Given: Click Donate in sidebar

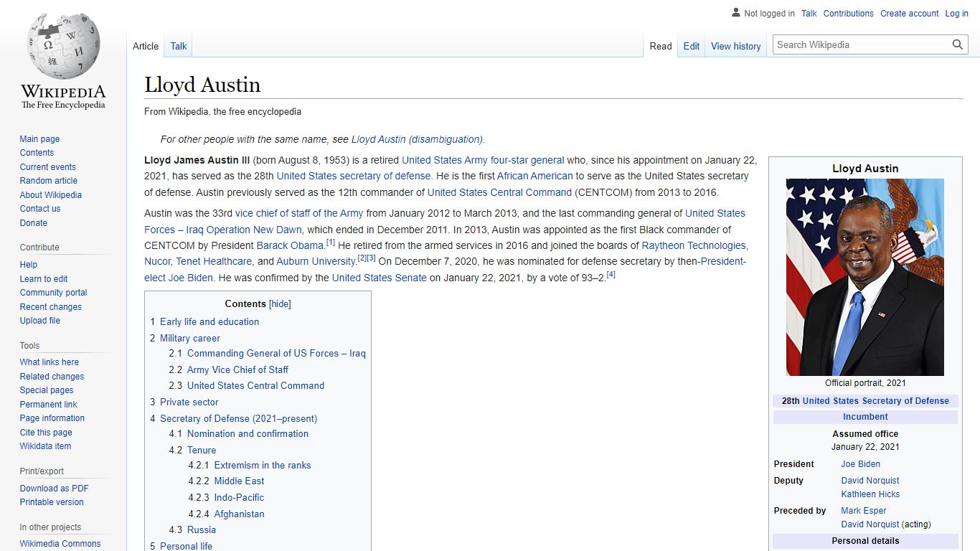Looking at the screenshot, I should coord(34,223).
